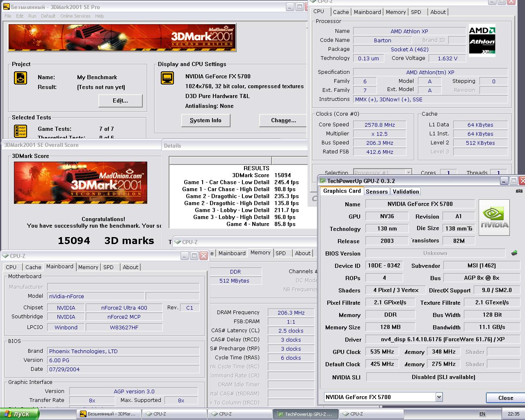525x420 pixels.
Task: Switch to the TechPowerUp GPU-Z taskbar button
Action: [306, 414]
